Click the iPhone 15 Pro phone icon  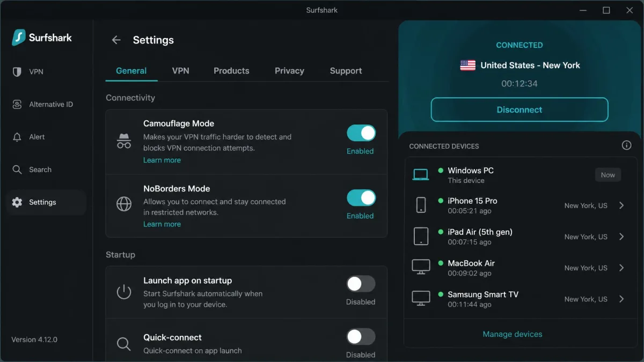[x=421, y=205]
